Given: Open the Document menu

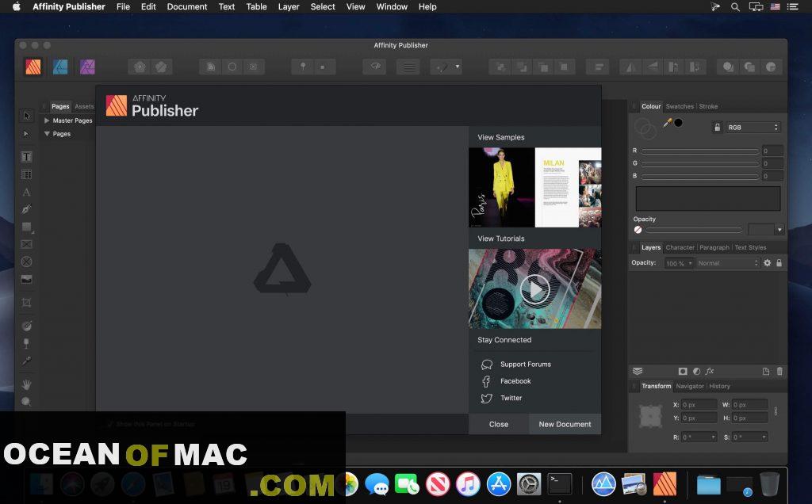Looking at the screenshot, I should tap(187, 6).
